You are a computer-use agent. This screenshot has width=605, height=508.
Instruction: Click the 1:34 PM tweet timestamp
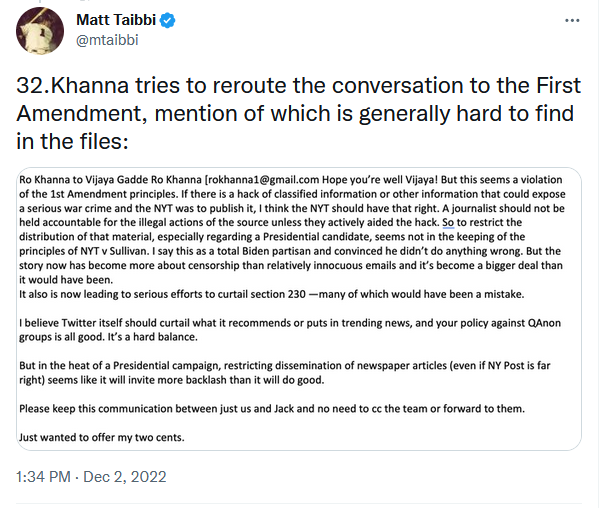43,477
